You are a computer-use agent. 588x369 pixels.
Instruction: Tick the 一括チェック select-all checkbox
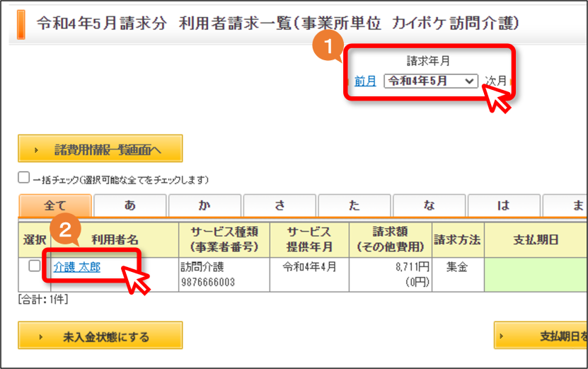[23, 178]
